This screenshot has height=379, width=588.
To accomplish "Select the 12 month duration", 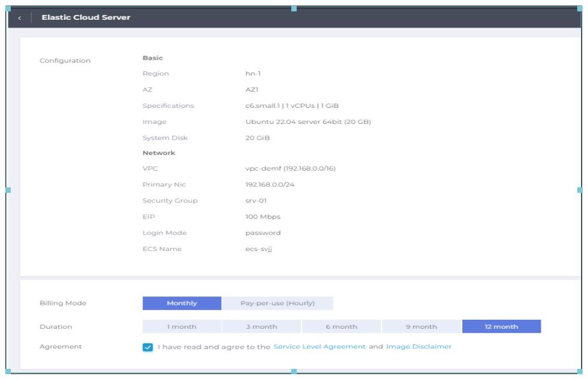I will click(x=501, y=327).
